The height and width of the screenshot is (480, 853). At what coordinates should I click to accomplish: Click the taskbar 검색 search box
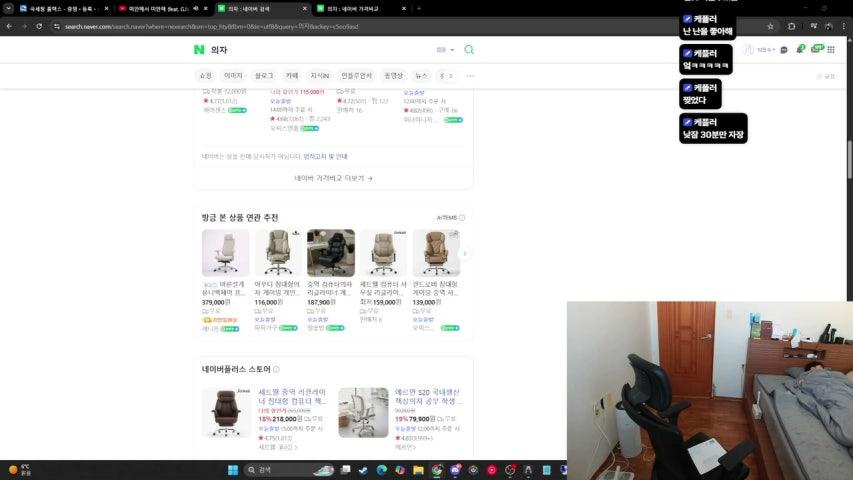click(288, 470)
